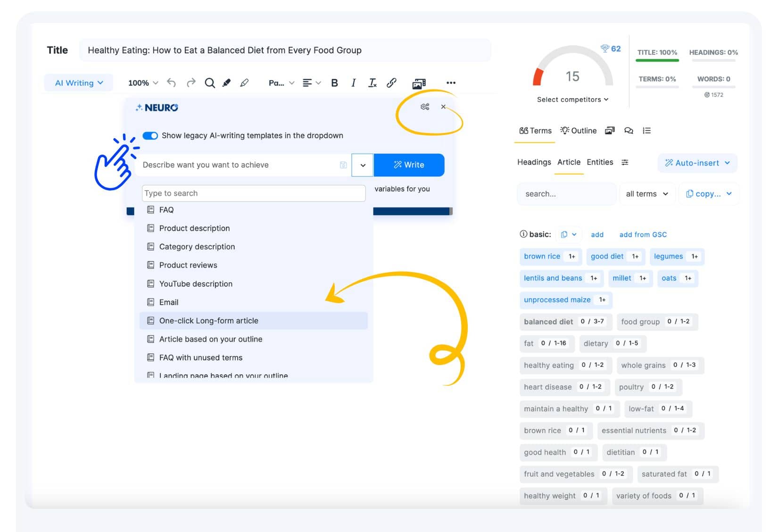This screenshot has height=532, width=778.
Task: Open Neuro settings gear icon
Action: [425, 107]
